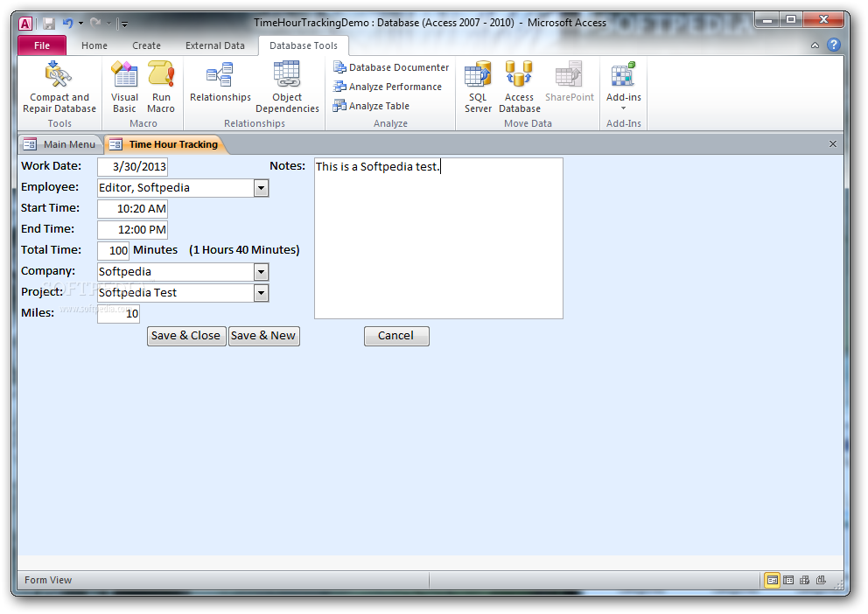Customize the Quick Access Toolbar dropdown
Viewport: 868px width, 614px height.
click(x=124, y=24)
